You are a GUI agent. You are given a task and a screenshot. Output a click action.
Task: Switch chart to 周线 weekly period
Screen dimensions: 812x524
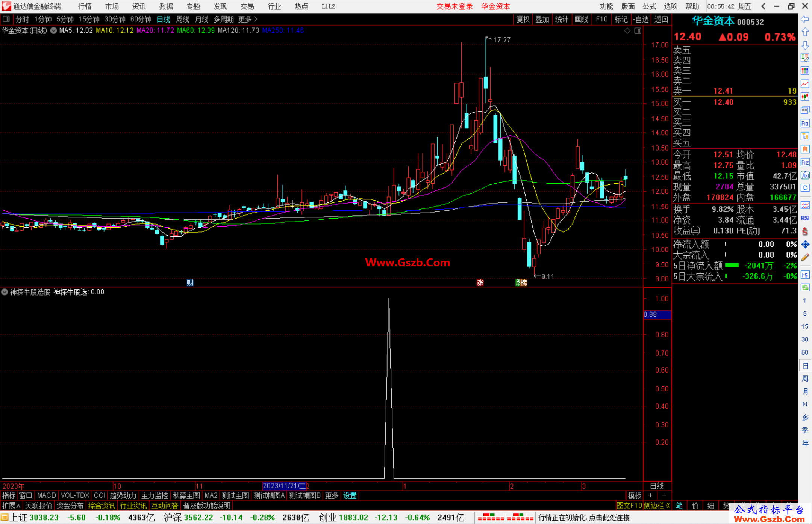[183, 19]
